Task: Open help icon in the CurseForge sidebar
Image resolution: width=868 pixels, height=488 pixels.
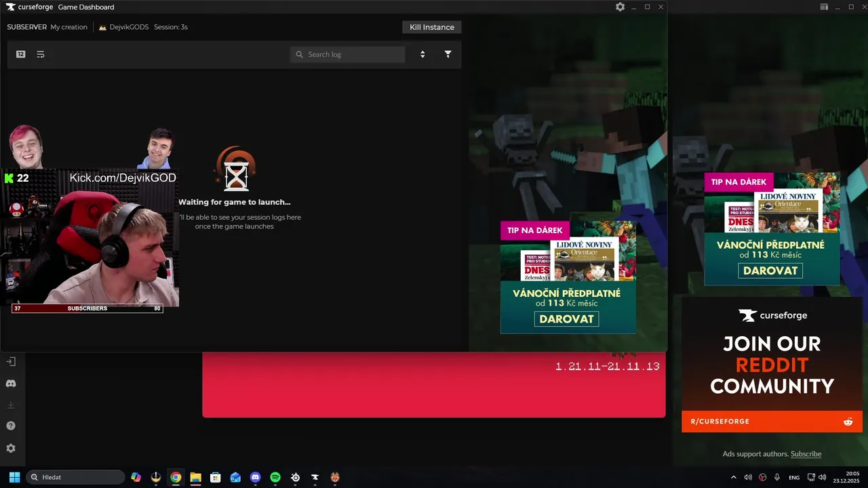Action: pyautogui.click(x=11, y=426)
